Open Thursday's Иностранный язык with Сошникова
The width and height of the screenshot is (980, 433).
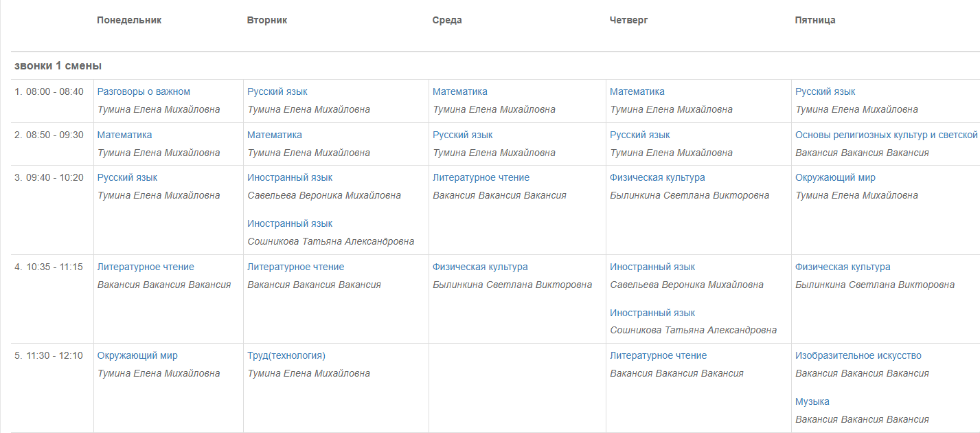[652, 313]
